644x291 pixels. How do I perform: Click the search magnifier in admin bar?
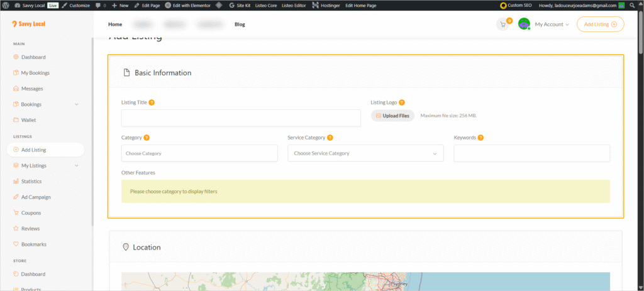(x=631, y=5)
